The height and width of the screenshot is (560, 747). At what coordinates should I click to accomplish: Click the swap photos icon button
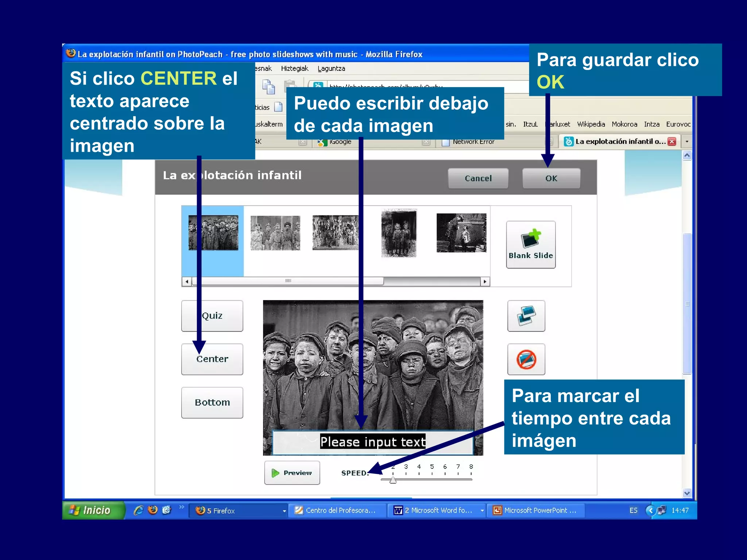tap(526, 316)
